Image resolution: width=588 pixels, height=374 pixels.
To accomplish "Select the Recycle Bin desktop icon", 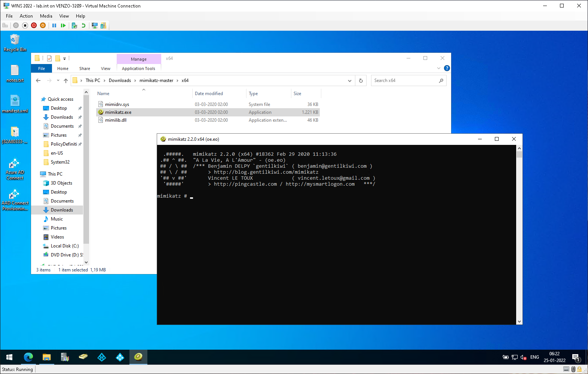I will tap(15, 43).
